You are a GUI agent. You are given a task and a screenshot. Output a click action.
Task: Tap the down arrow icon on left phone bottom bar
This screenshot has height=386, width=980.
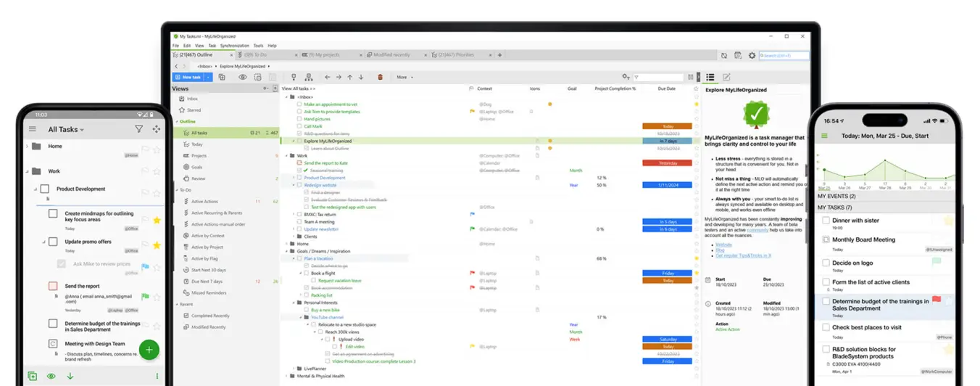click(x=70, y=376)
